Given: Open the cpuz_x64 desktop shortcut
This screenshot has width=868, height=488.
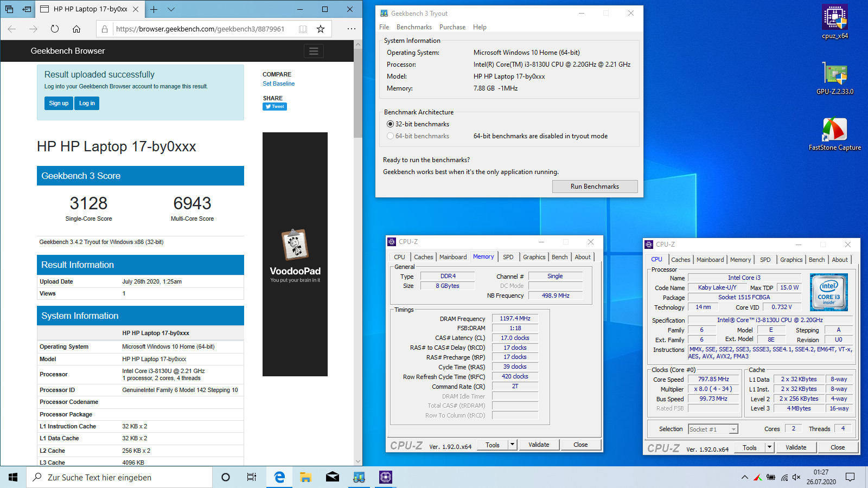Looking at the screenshot, I should (835, 22).
